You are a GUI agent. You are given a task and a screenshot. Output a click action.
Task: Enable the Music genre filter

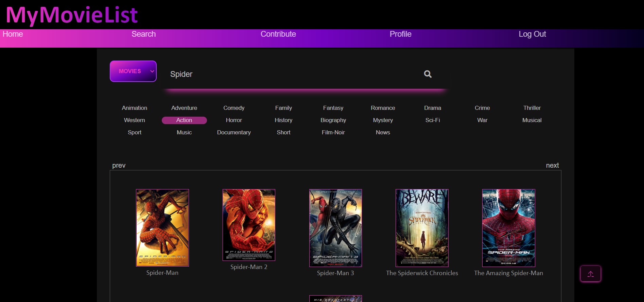tap(184, 132)
